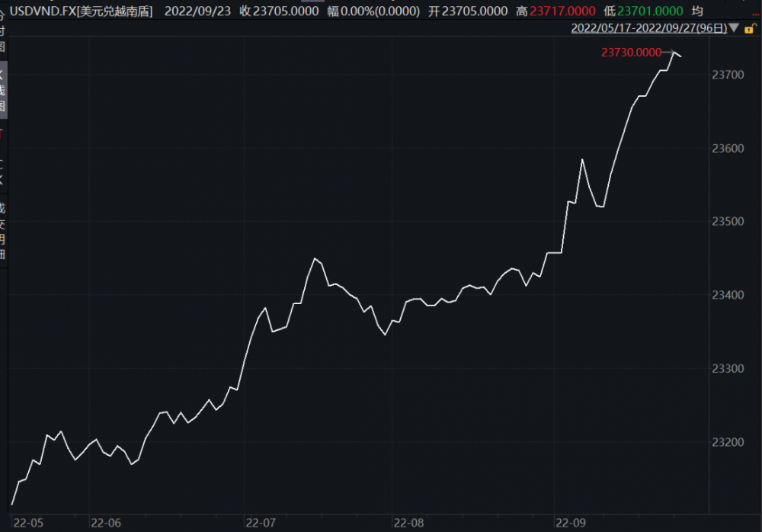Image resolution: width=762 pixels, height=532 pixels.
Task: Select the highlighted K线图 sidebar tab
Action: coord(2,89)
